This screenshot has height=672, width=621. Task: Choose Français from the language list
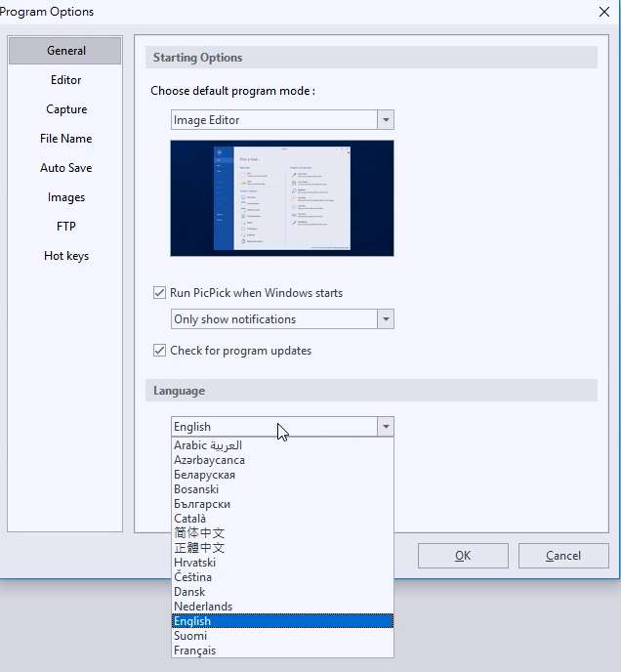[195, 651]
